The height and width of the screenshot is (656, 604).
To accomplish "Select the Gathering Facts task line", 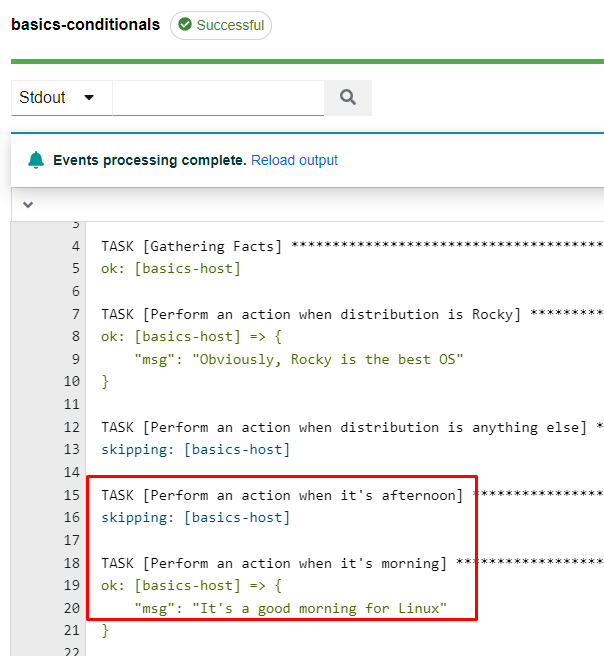I will tap(192, 246).
